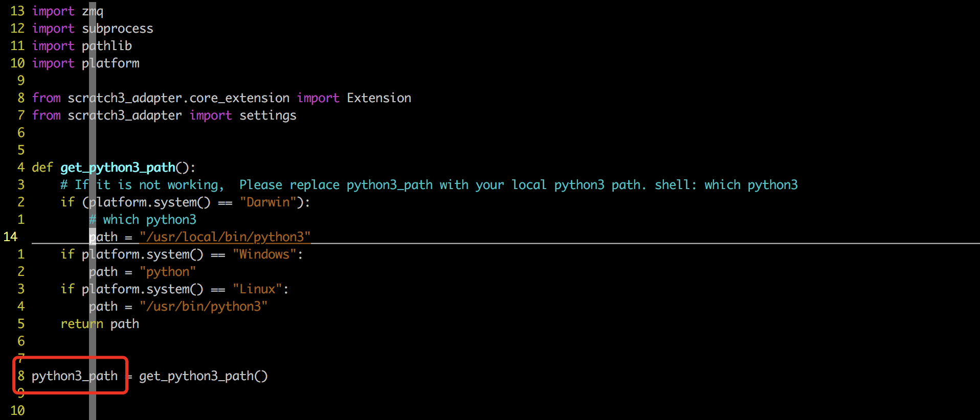Click the "Darwin" string literal
The image size is (980, 420).
[268, 202]
